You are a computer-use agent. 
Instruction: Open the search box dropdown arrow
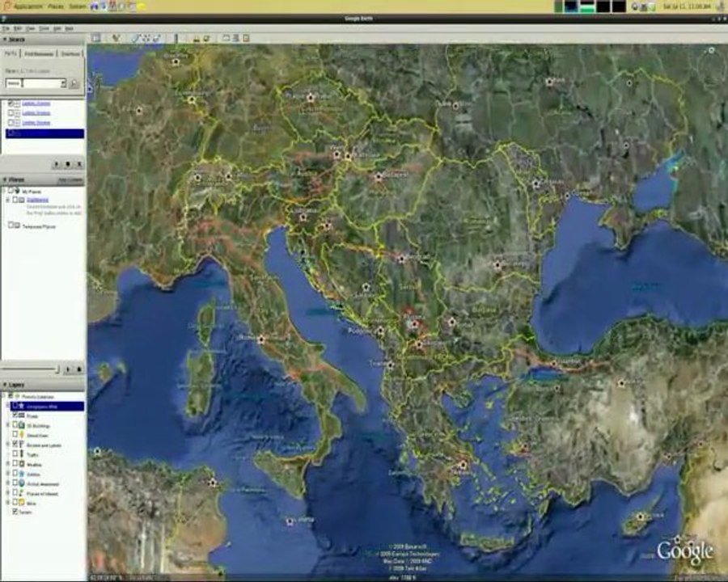[63, 83]
